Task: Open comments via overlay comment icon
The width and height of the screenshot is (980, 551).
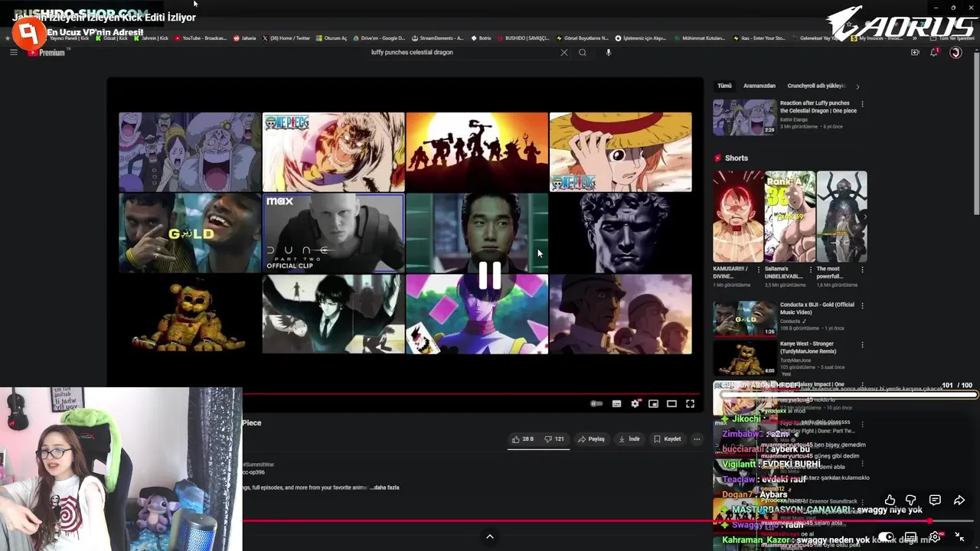Action: [935, 500]
